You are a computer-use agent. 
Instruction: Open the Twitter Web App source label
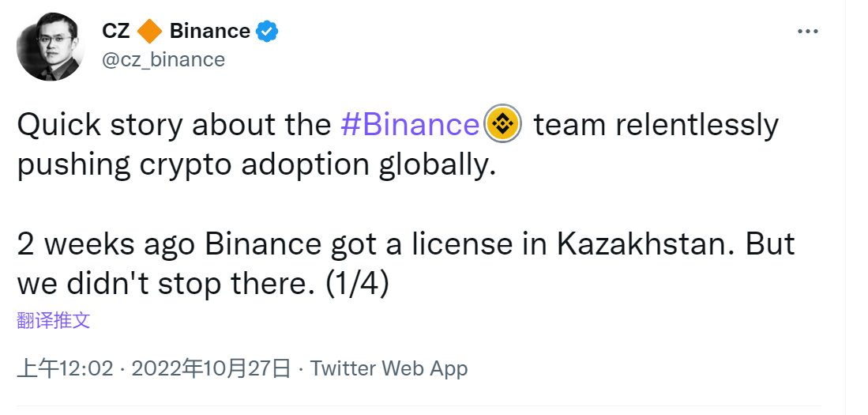(389, 368)
